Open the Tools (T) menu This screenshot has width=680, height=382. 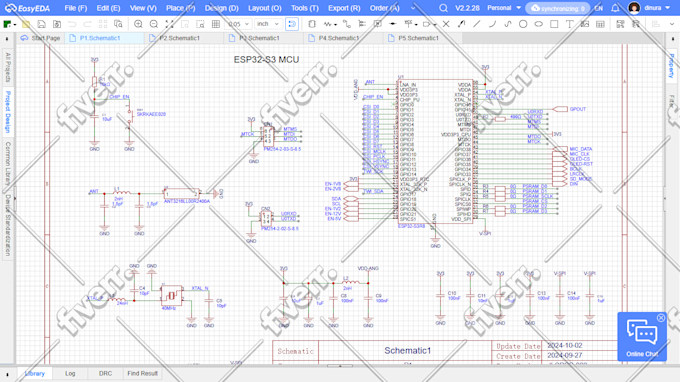[x=304, y=8]
